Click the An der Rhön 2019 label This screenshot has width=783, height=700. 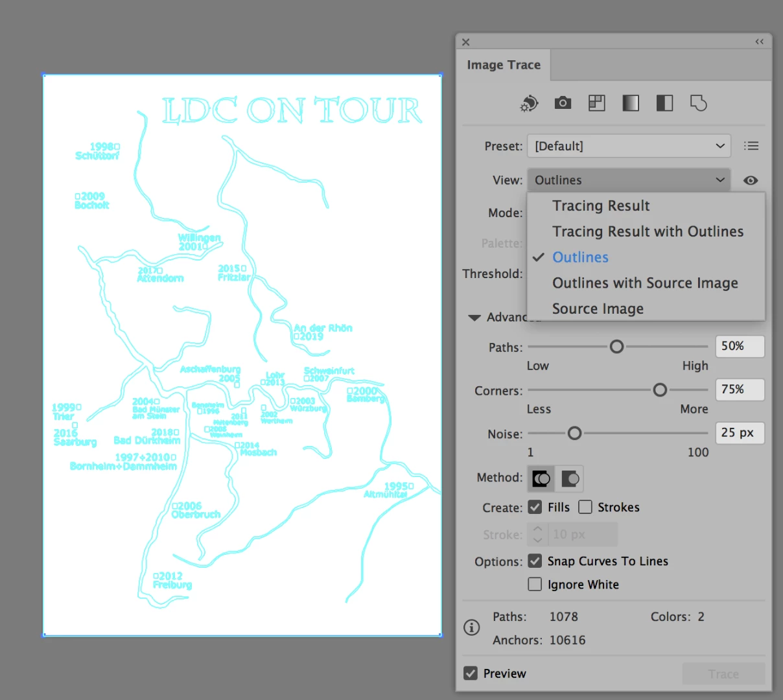tap(323, 332)
